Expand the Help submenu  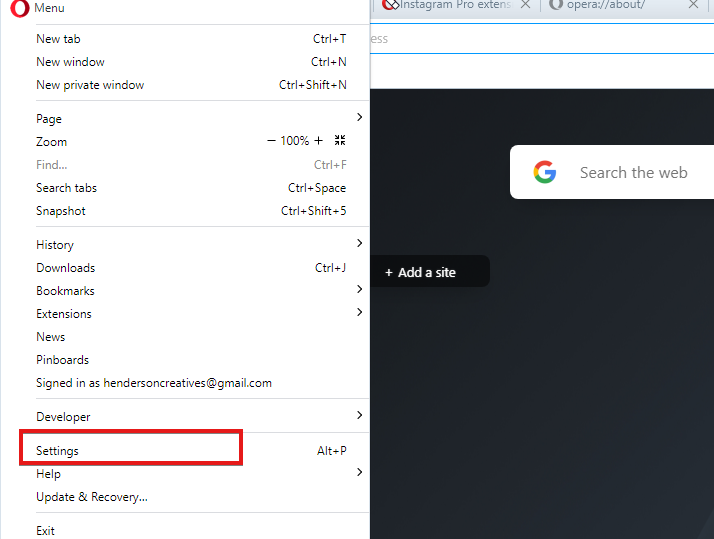tap(191, 473)
